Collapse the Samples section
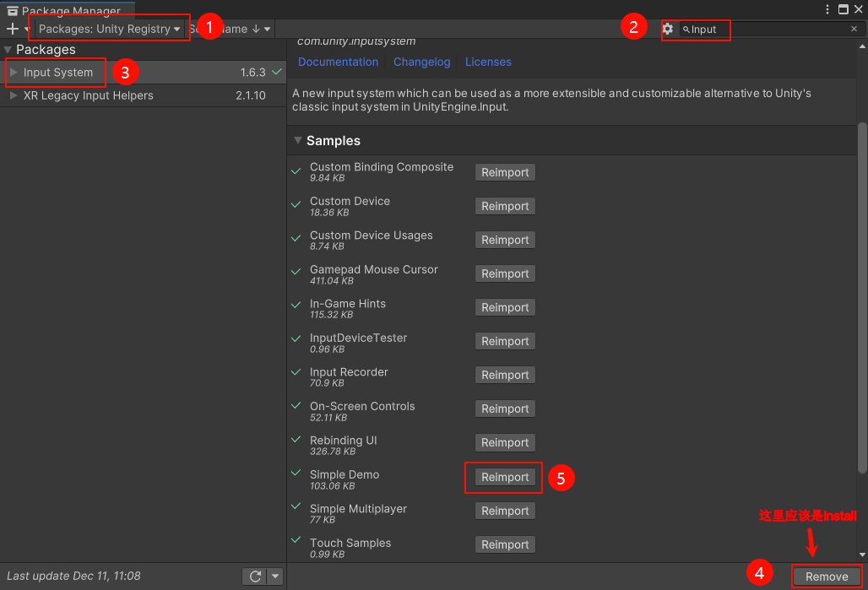 pos(298,141)
